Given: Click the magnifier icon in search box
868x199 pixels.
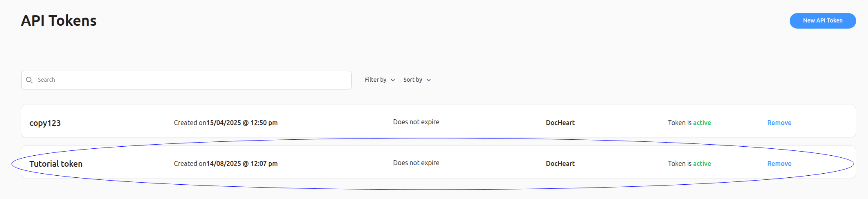Looking at the screenshot, I should (29, 80).
